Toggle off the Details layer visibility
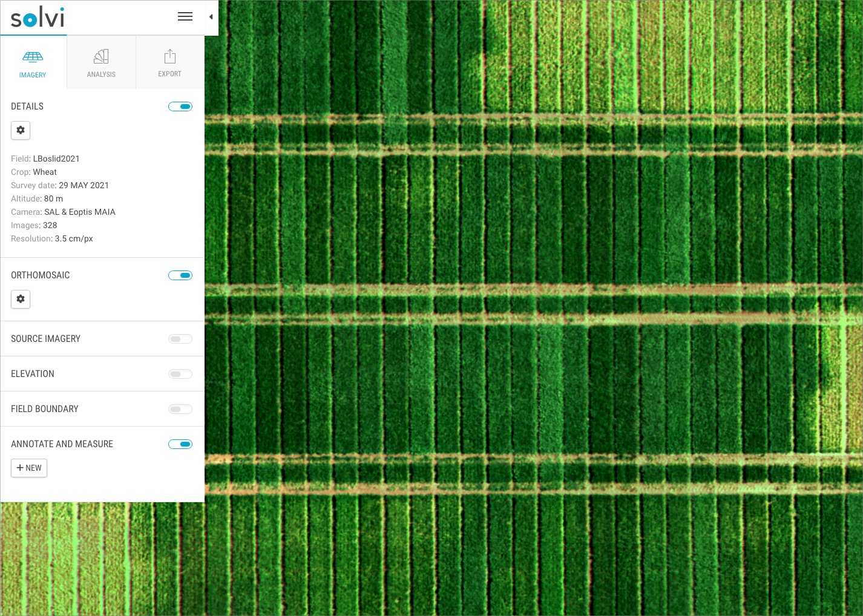The width and height of the screenshot is (863, 616). [180, 106]
